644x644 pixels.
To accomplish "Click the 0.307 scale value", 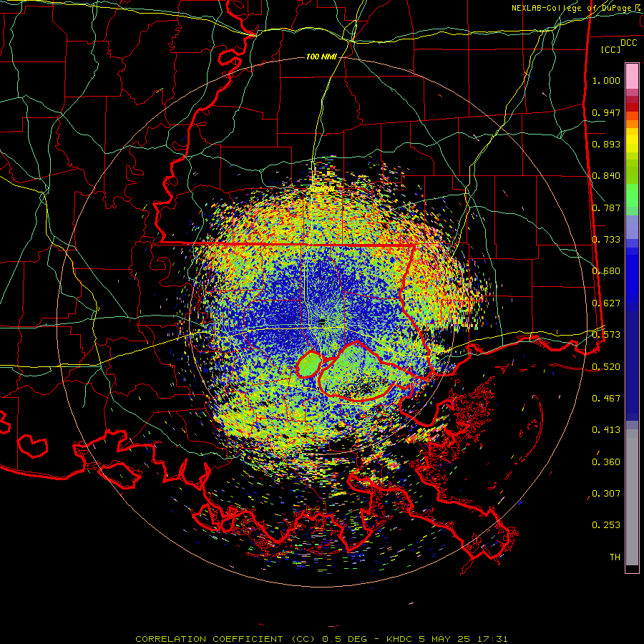I will pos(606,494).
